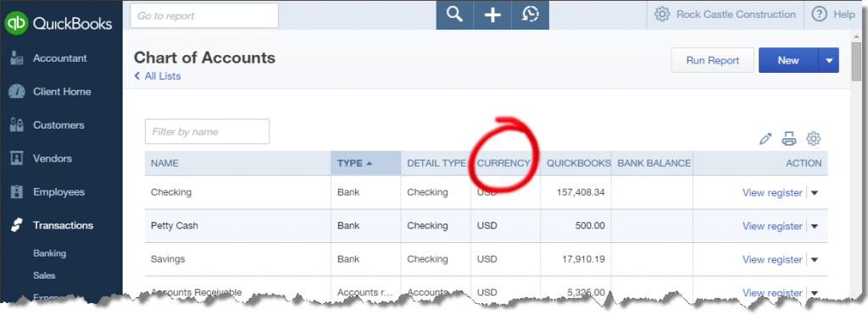Viewport: 868px width, 315px height.
Task: Expand action dropdown for Checking row
Action: 815,193
